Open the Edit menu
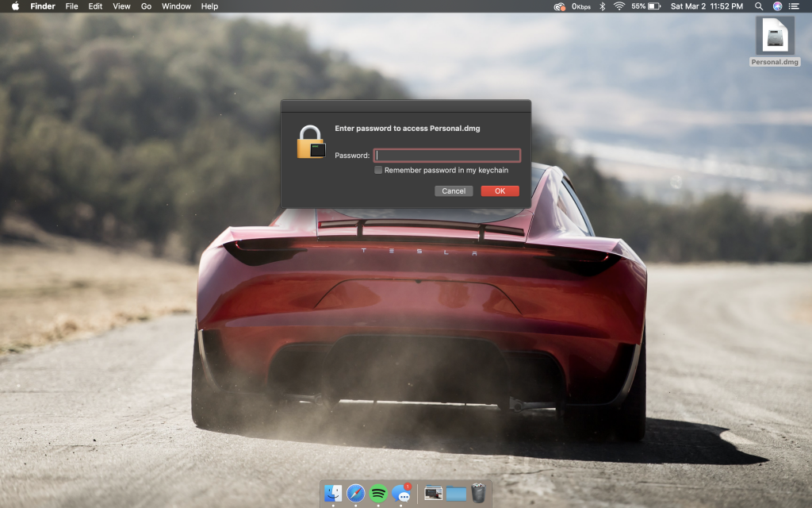Screen dimensions: 812x508 (95, 6)
